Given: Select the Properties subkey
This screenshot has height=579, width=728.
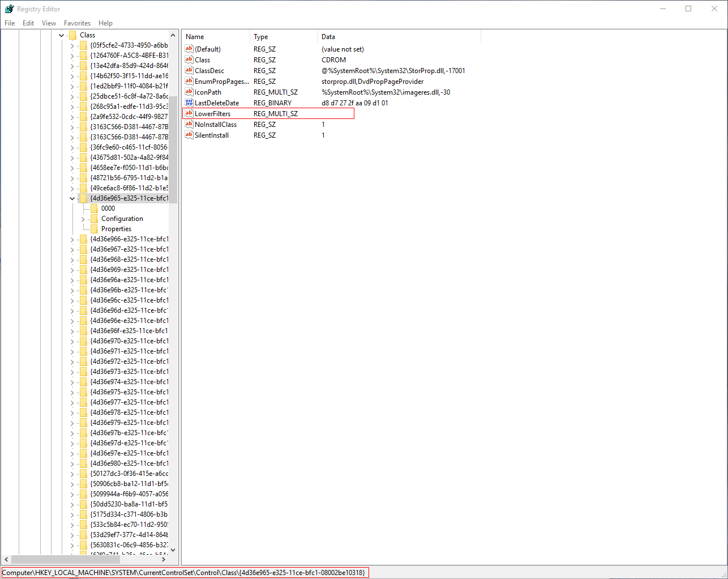Looking at the screenshot, I should (117, 228).
